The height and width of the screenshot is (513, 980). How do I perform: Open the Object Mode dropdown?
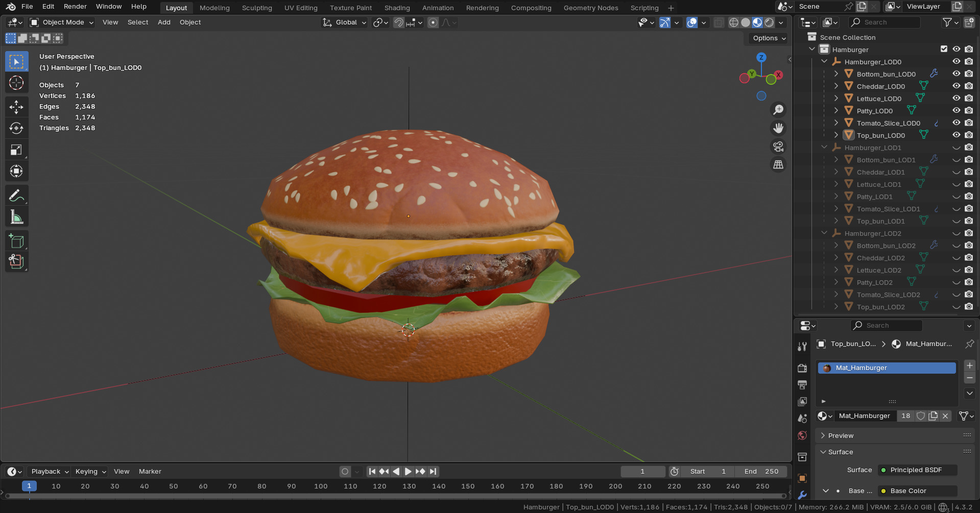tap(62, 22)
